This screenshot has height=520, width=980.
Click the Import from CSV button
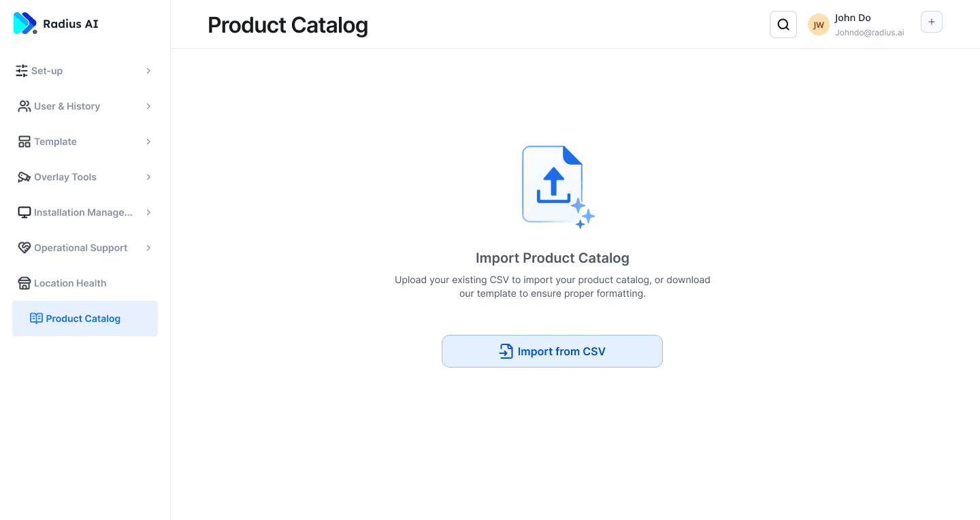click(552, 351)
